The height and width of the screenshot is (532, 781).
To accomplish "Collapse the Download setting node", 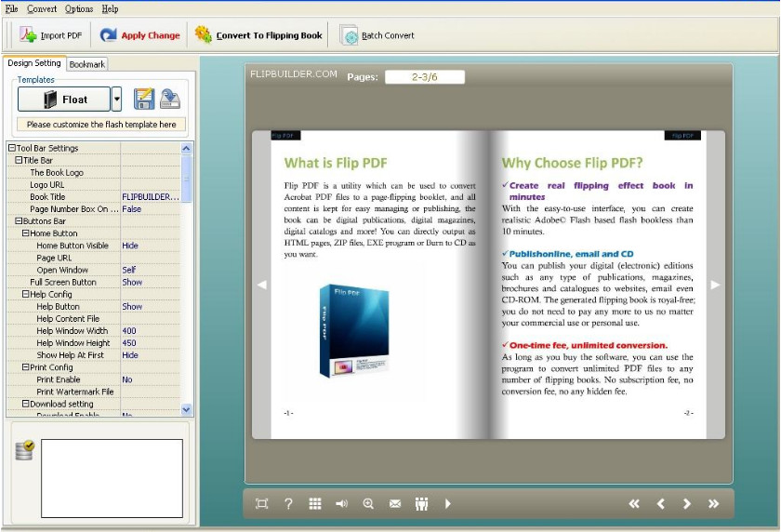I will pos(25,404).
